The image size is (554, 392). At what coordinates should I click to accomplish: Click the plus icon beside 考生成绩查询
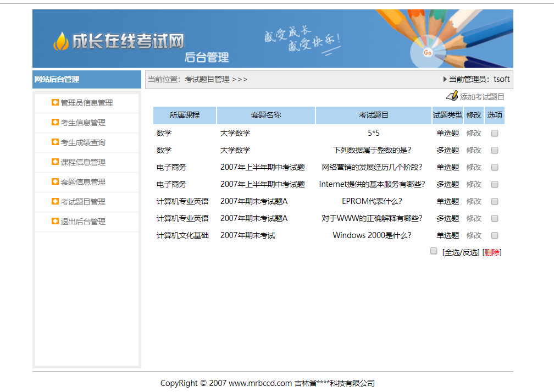pos(55,142)
